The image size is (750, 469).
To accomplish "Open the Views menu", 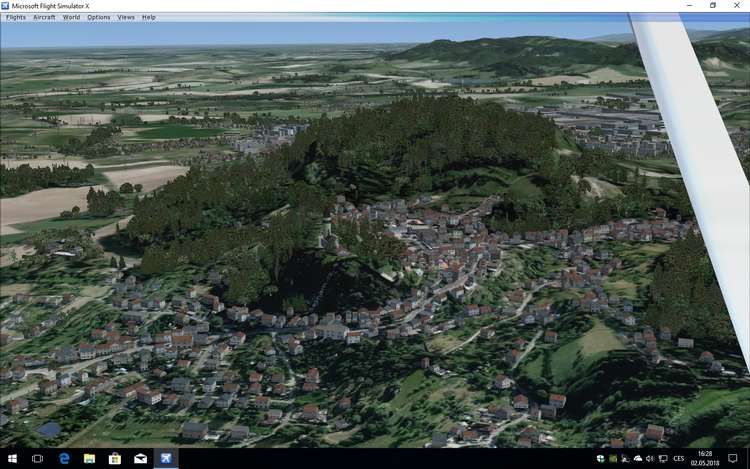I will (x=125, y=17).
